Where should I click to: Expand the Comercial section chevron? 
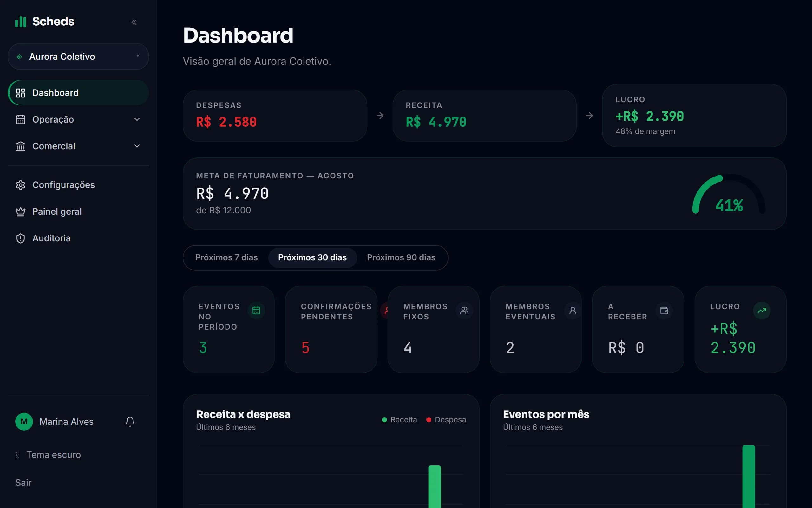(x=137, y=146)
